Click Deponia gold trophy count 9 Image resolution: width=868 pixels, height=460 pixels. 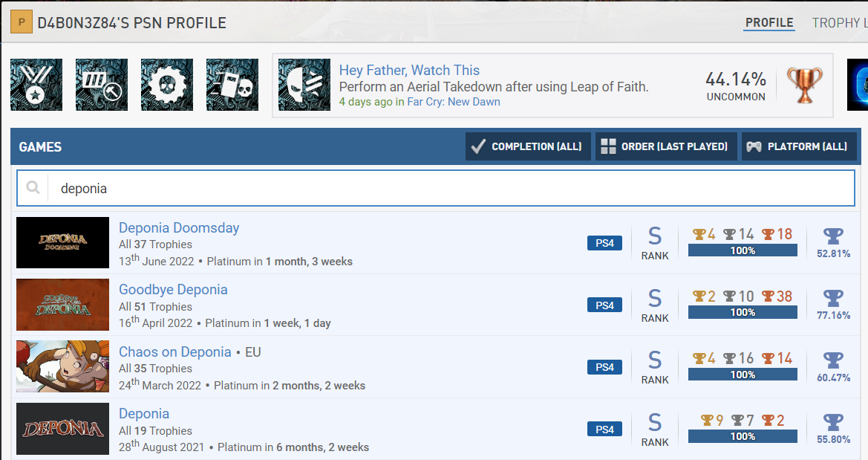[712, 421]
